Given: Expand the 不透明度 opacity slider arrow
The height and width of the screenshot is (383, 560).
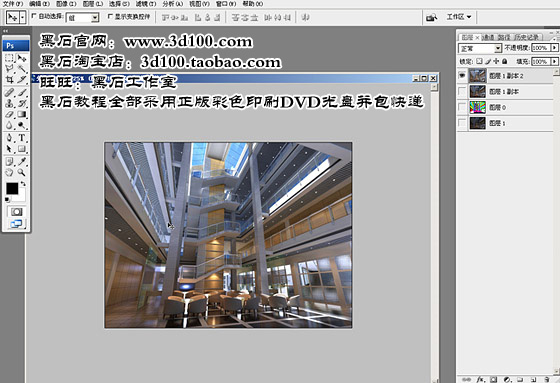Looking at the screenshot, I should pos(555,48).
